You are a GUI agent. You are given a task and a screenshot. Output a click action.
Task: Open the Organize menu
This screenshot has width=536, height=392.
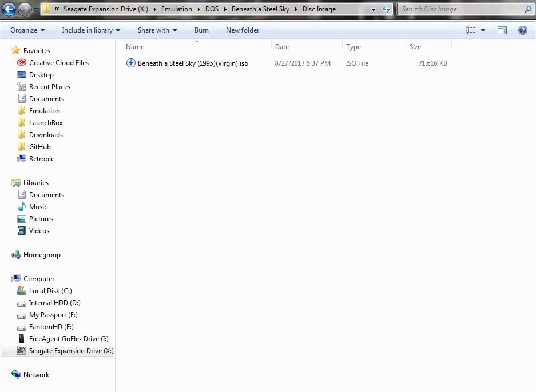click(27, 30)
